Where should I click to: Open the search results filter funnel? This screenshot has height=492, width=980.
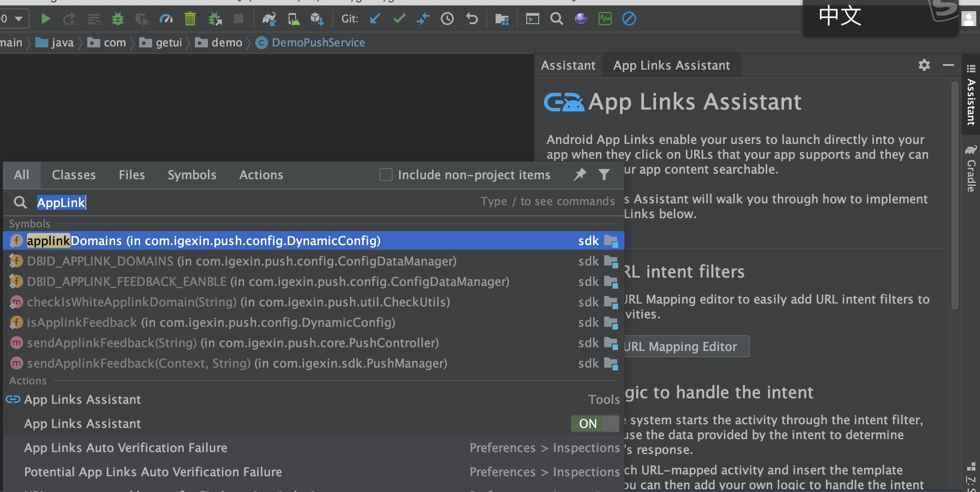coord(604,175)
